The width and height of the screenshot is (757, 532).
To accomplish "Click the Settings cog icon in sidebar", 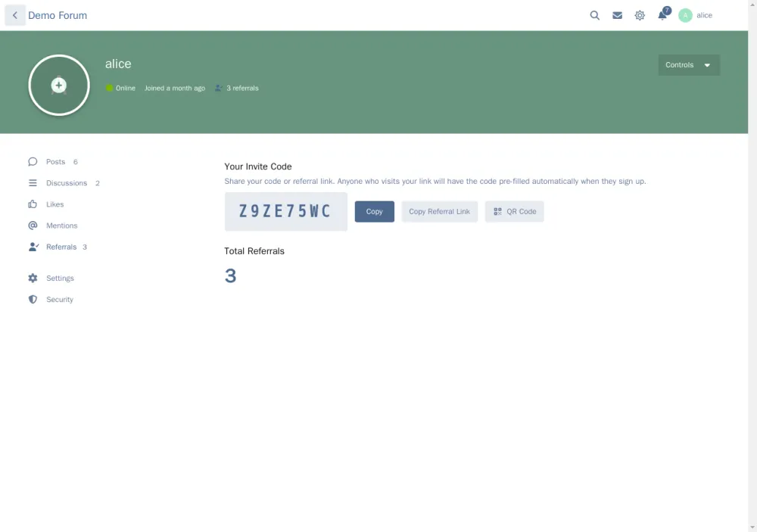I will (x=33, y=278).
